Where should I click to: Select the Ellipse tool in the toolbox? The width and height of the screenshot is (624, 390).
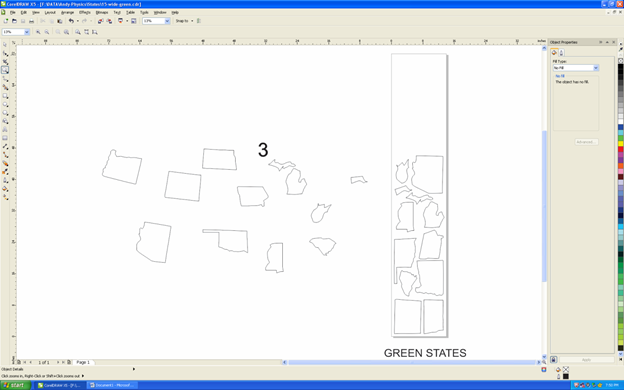click(x=5, y=104)
